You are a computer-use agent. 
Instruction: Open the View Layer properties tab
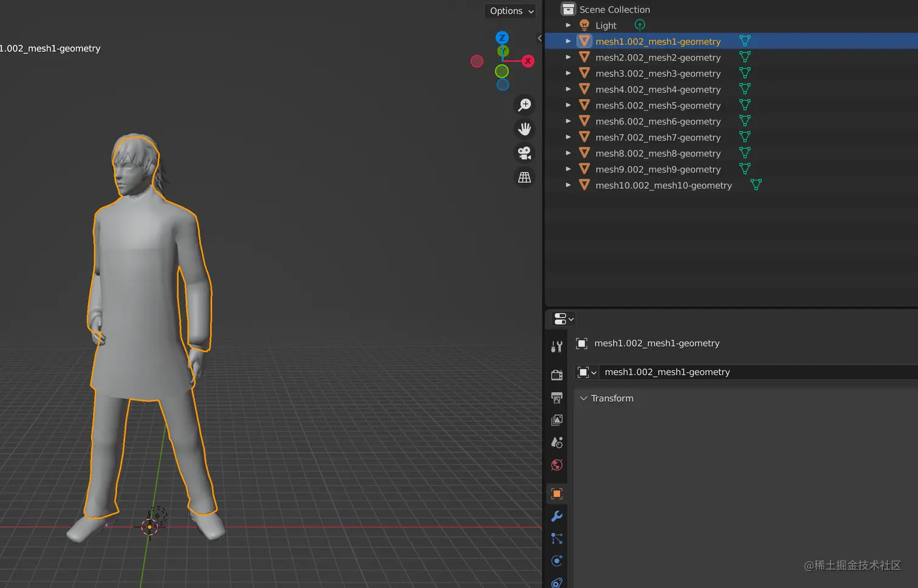pyautogui.click(x=557, y=420)
